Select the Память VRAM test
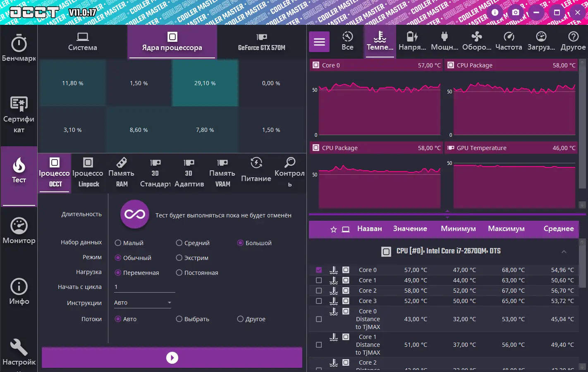Viewport: 588px width, 372px height. click(222, 173)
